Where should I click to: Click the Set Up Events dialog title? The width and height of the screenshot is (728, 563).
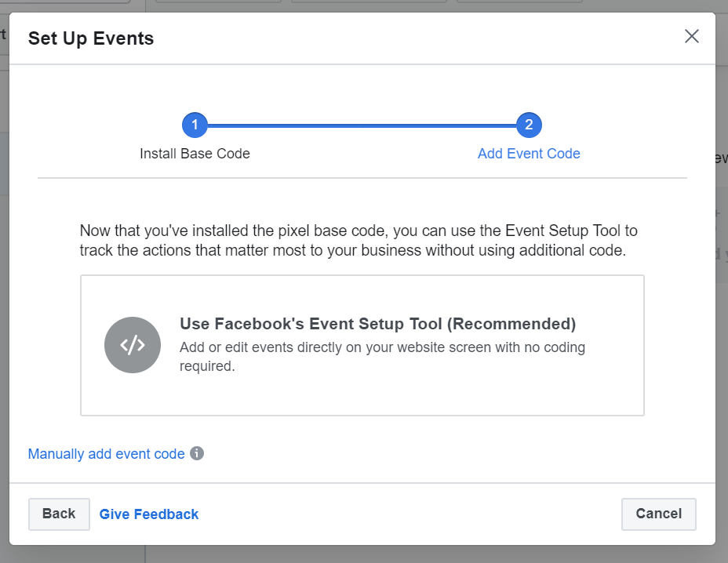91,38
